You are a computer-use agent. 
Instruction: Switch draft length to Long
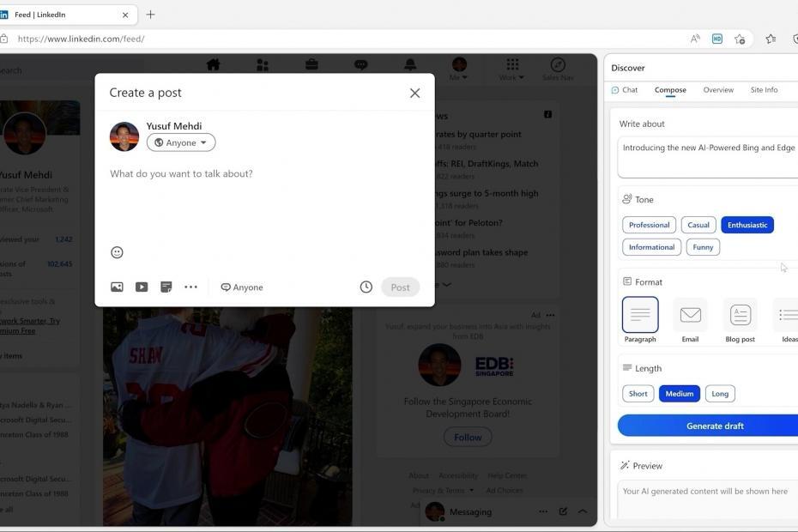point(719,393)
